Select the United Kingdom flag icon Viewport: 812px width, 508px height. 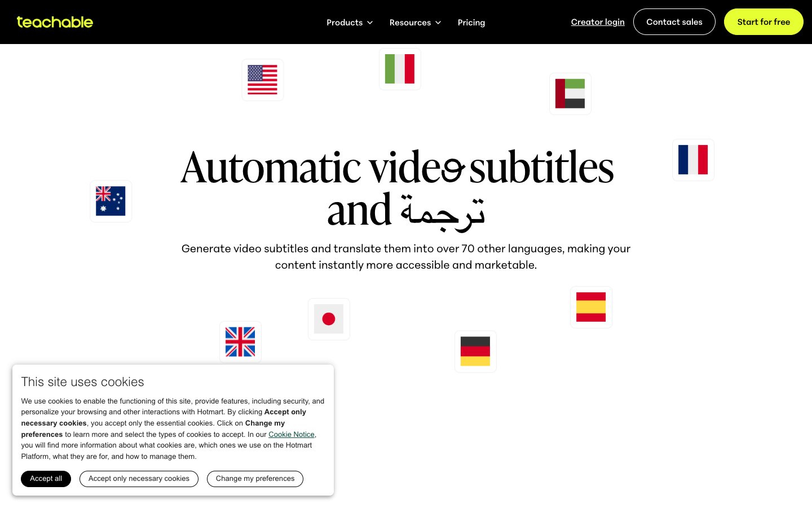tap(240, 342)
